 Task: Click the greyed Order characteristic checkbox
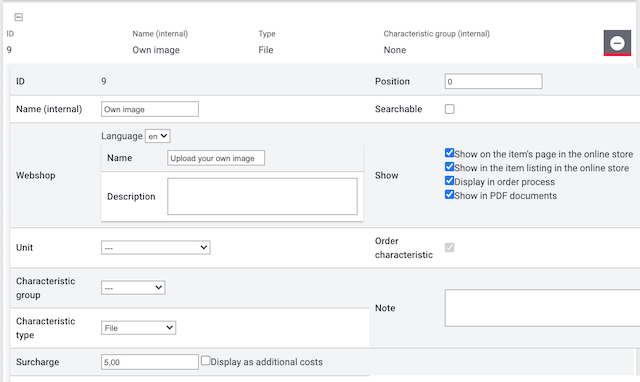point(449,248)
